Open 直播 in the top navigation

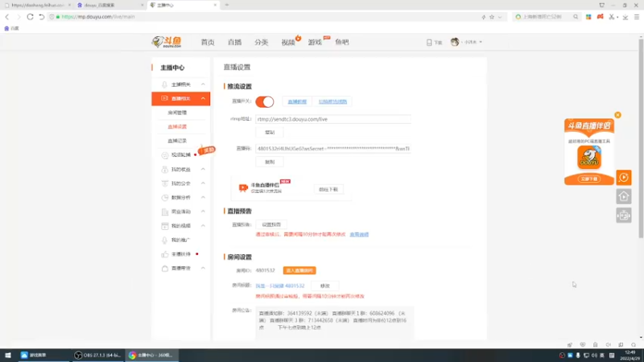click(234, 43)
